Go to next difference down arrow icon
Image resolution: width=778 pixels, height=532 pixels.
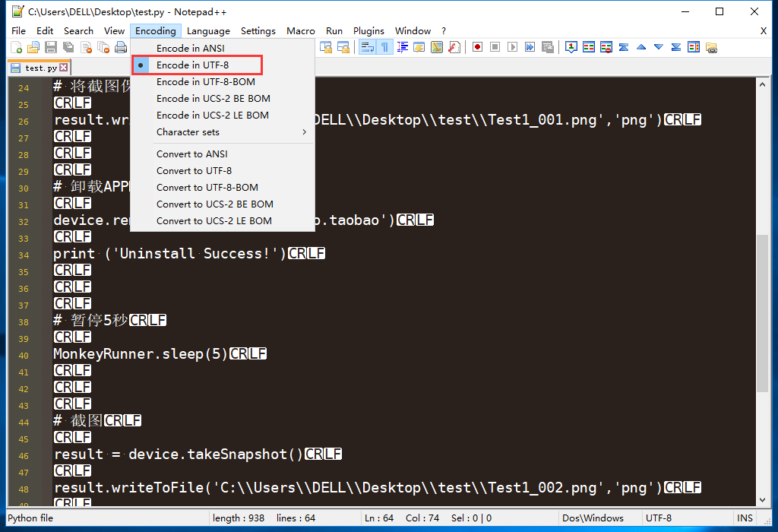659,48
